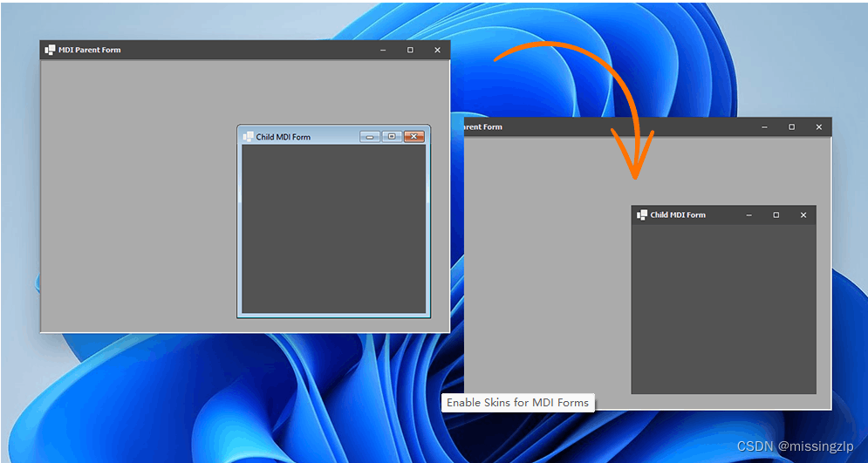868x463 pixels.
Task: Click the icon of the dark-skinned Child MDI Form
Action: click(x=642, y=214)
